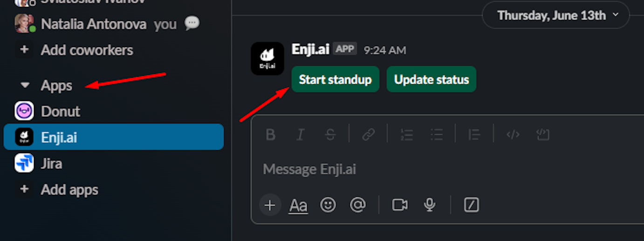Image resolution: width=644 pixels, height=241 pixels.
Task: Apply strikethrough formatting
Action: [x=330, y=135]
